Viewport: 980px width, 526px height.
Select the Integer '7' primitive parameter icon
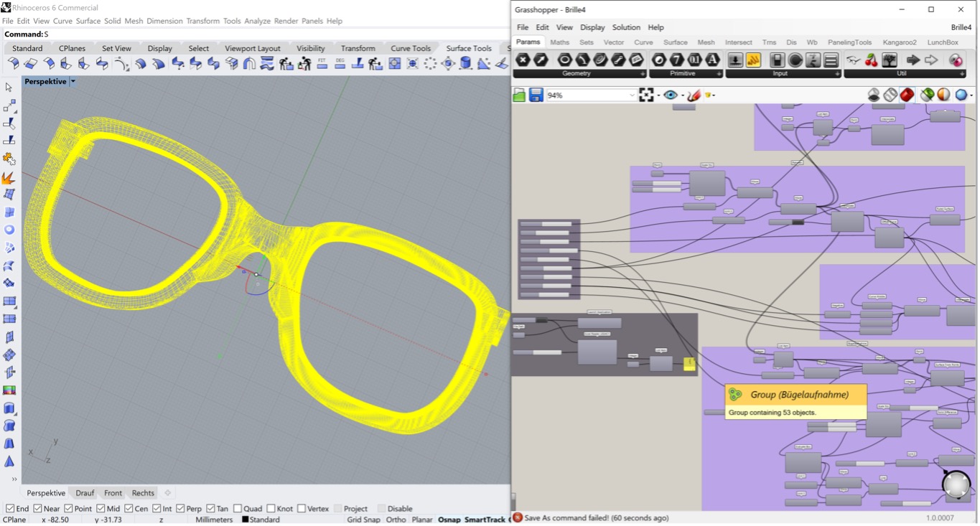tap(677, 60)
